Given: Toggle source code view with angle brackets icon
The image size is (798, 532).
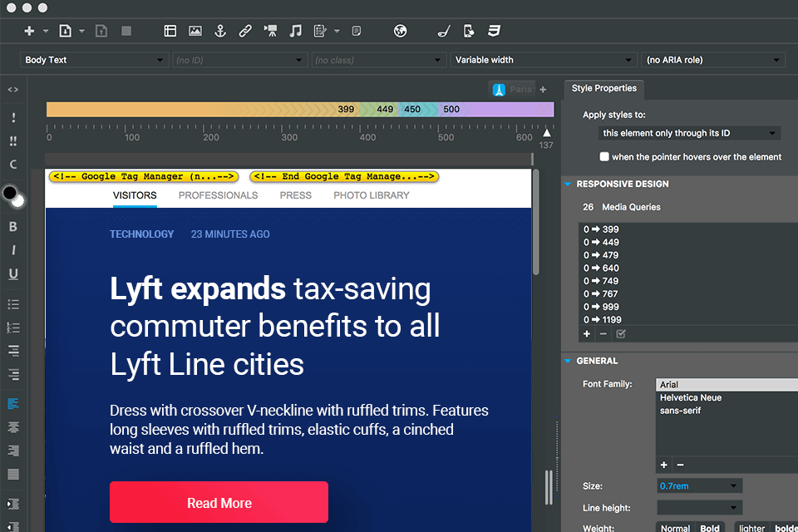Looking at the screenshot, I should 13,90.
